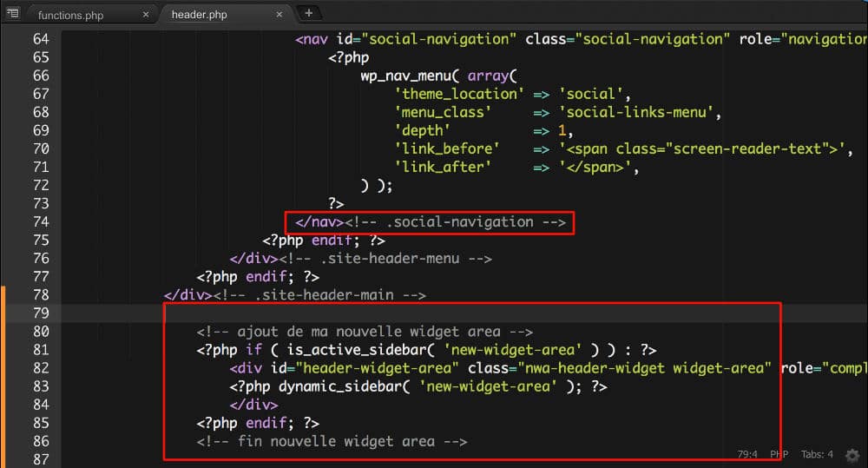The width and height of the screenshot is (868, 468).
Task: Select line number 82 in gutter
Action: point(41,368)
